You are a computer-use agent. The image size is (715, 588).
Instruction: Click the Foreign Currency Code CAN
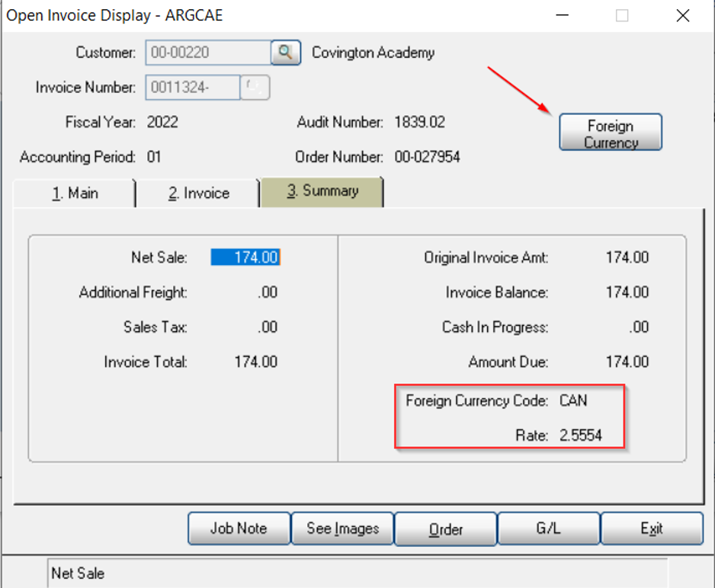tap(573, 401)
